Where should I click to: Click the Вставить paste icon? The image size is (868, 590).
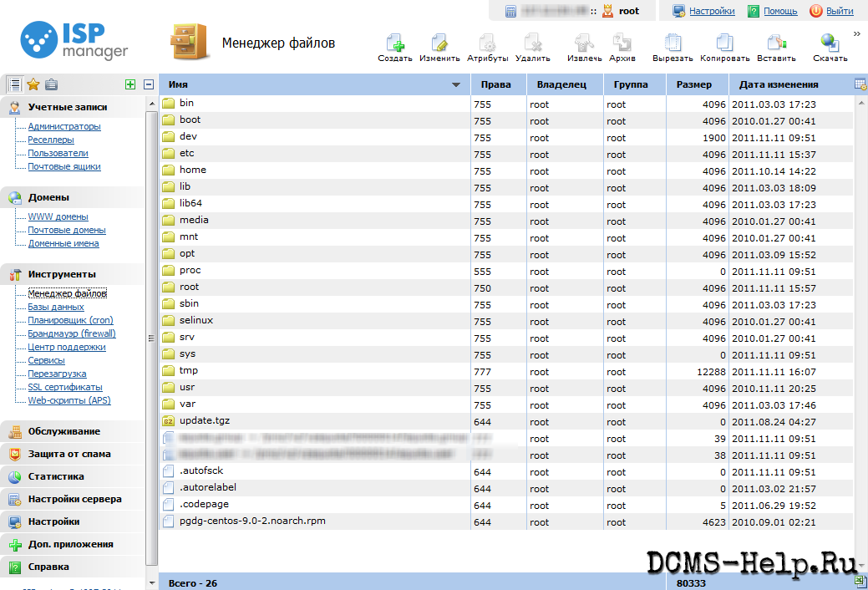tap(776, 43)
